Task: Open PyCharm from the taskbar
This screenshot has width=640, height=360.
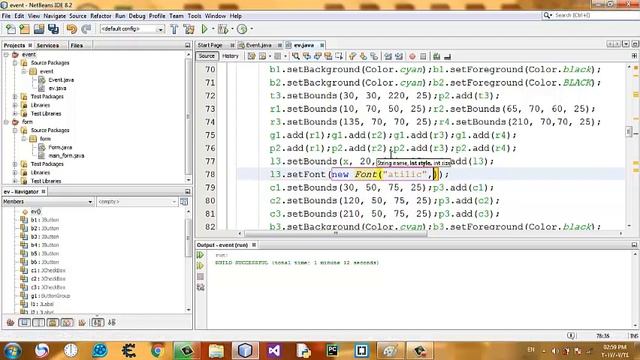Action: click(332, 351)
